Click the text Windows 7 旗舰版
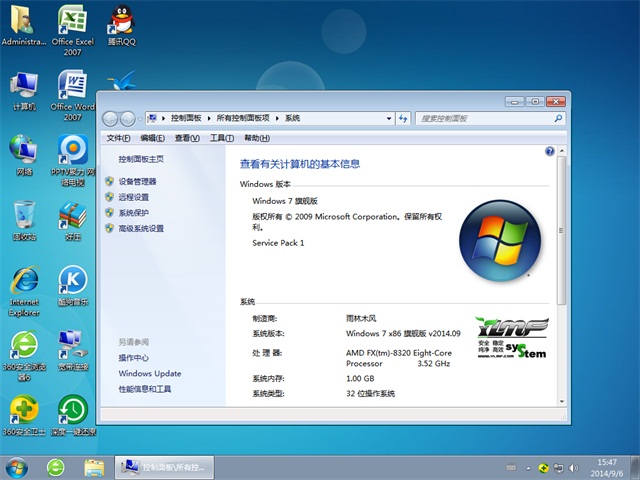The image size is (640, 480). [x=285, y=201]
